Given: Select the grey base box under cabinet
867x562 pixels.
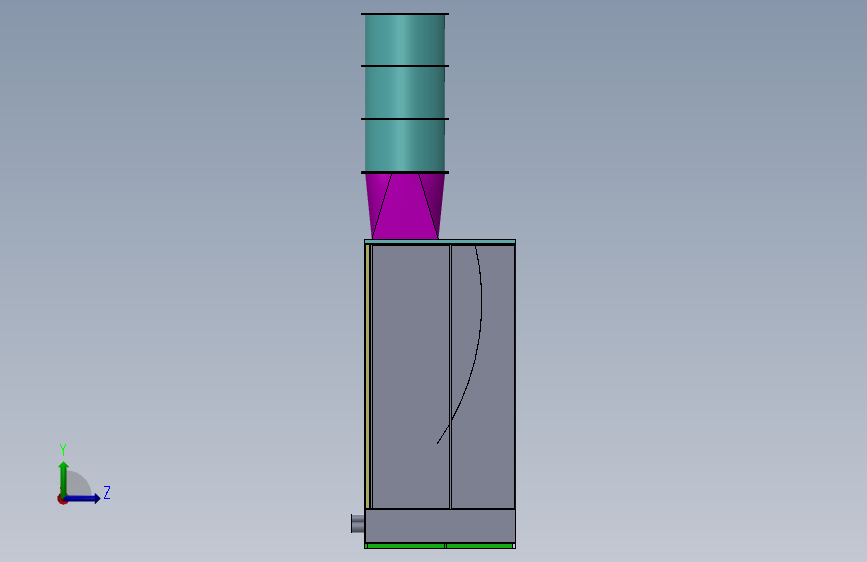Looking at the screenshot, I should (x=440, y=526).
